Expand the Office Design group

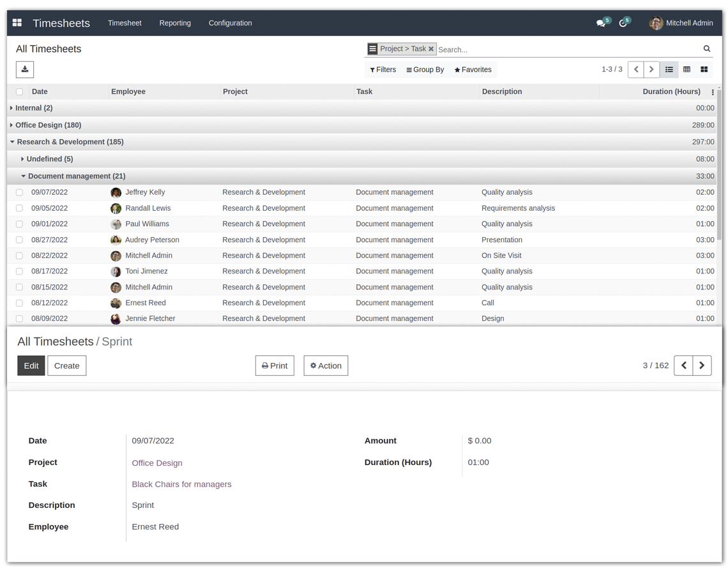pos(48,125)
